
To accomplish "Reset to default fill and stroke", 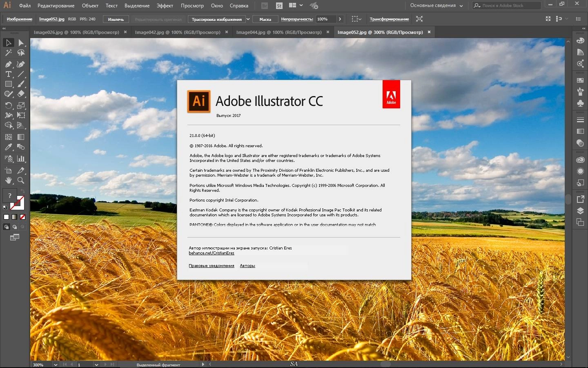I will pos(5,207).
